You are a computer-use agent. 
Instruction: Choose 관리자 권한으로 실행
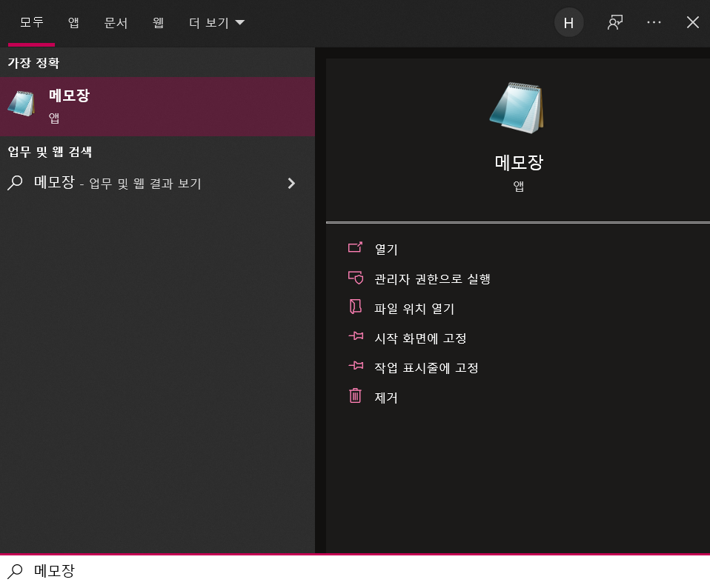(432, 279)
